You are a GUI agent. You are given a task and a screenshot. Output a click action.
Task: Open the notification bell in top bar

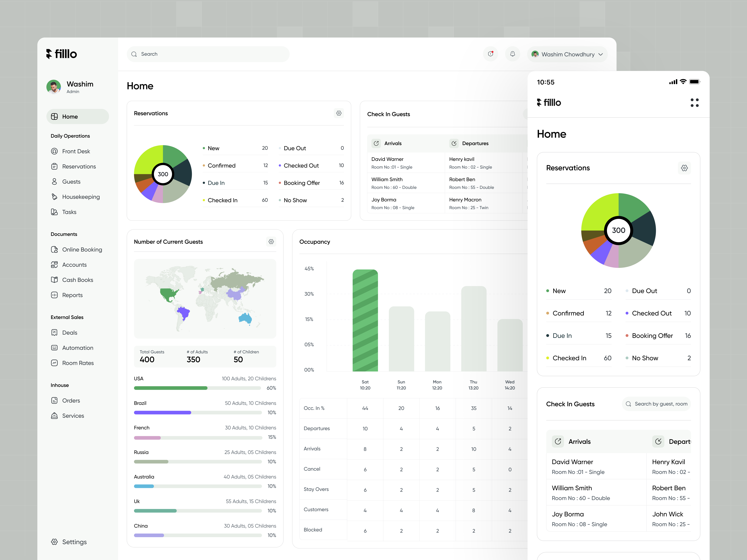click(x=513, y=54)
